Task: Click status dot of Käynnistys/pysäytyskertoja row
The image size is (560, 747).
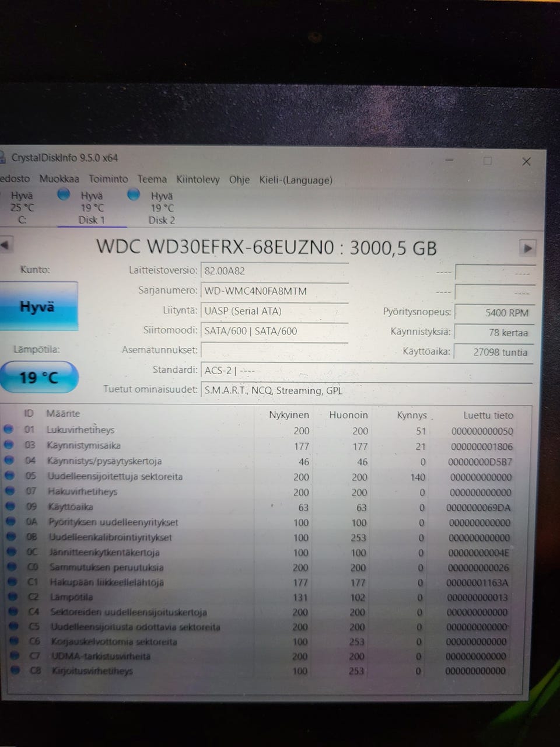Action: pyautogui.click(x=9, y=460)
